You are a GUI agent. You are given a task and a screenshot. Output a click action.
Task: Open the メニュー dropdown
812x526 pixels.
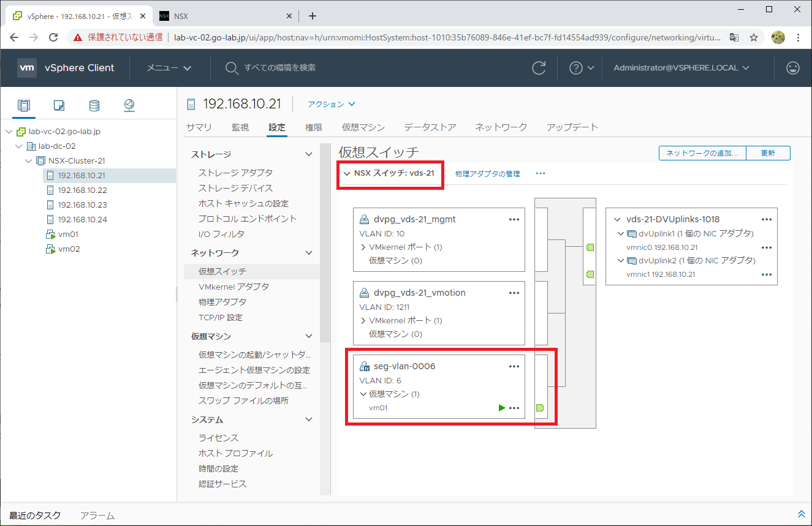click(169, 68)
